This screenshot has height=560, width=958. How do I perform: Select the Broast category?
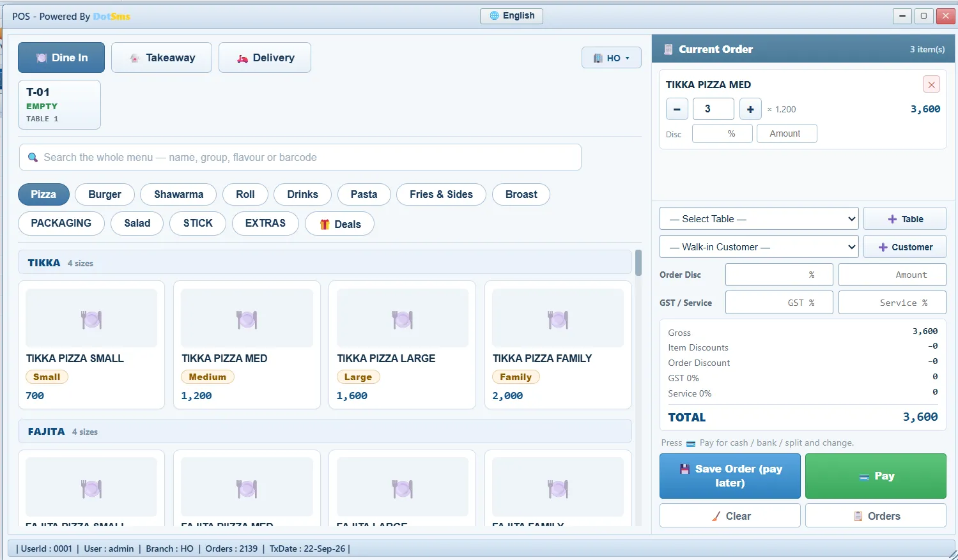(521, 194)
